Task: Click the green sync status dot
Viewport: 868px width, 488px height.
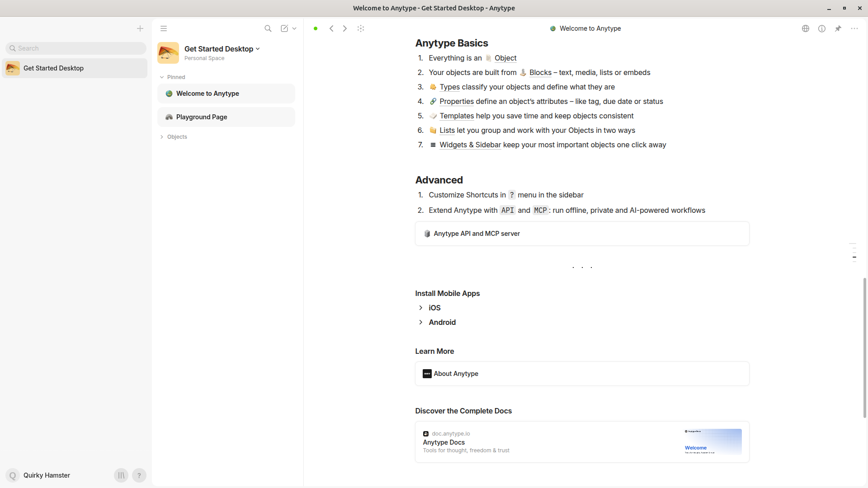Action: point(316,28)
